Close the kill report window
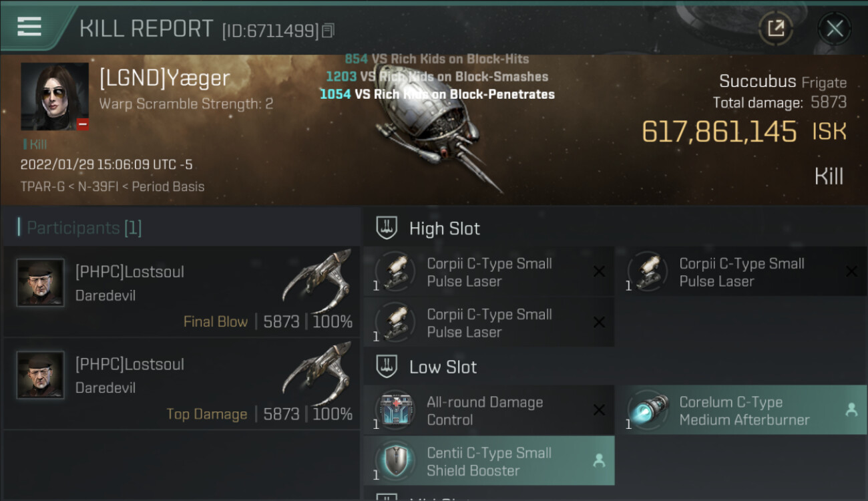Viewport: 868px width, 501px height. pos(835,28)
